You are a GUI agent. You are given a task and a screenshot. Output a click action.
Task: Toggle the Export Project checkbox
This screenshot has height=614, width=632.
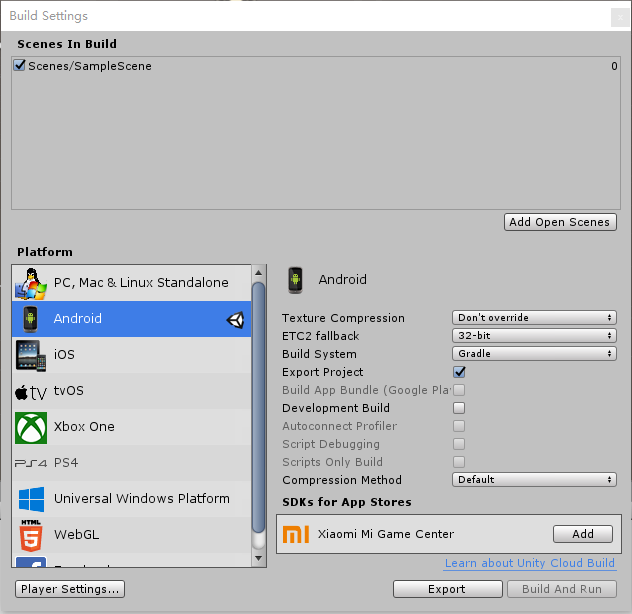(x=459, y=372)
